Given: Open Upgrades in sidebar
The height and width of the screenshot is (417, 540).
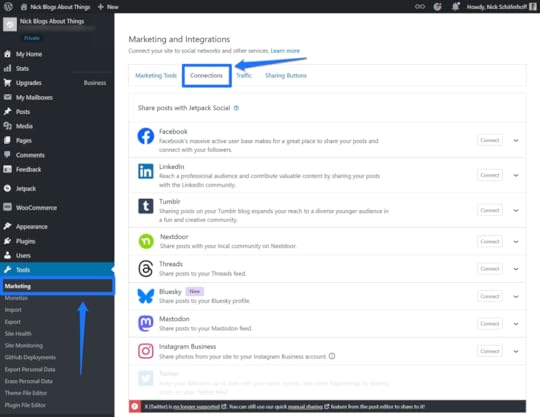Looking at the screenshot, I should (57, 83).
